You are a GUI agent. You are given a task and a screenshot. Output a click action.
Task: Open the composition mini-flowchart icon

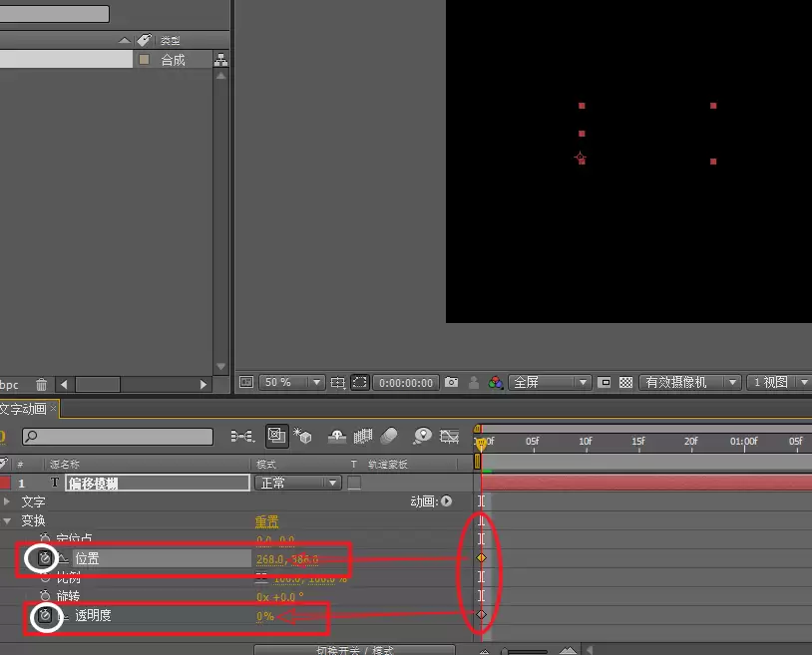tap(242, 436)
